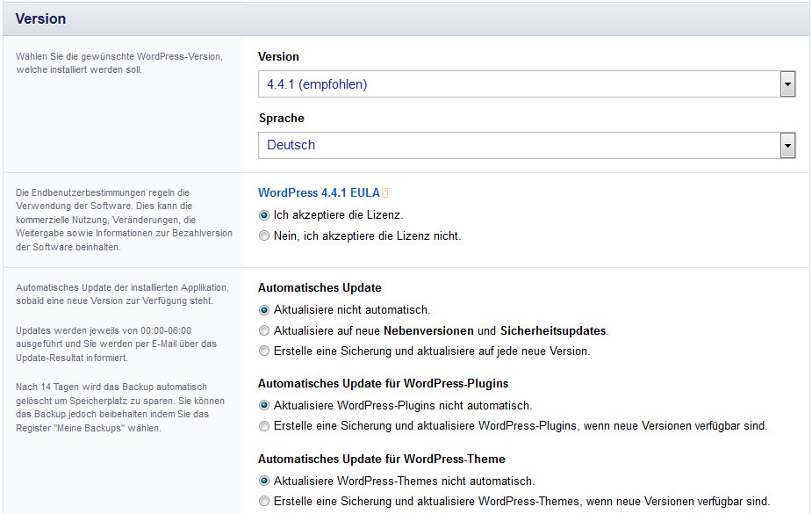The height and width of the screenshot is (514, 812).
Task: Select 'Erstelle eine Sicherung und aktualisiere auf jede neue Version'
Action: tap(264, 351)
